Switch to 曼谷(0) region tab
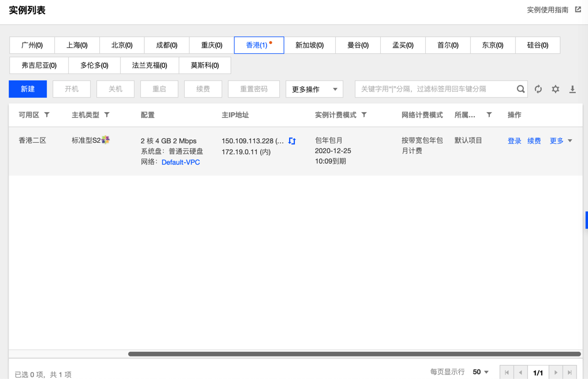The width and height of the screenshot is (588, 379). (x=358, y=45)
